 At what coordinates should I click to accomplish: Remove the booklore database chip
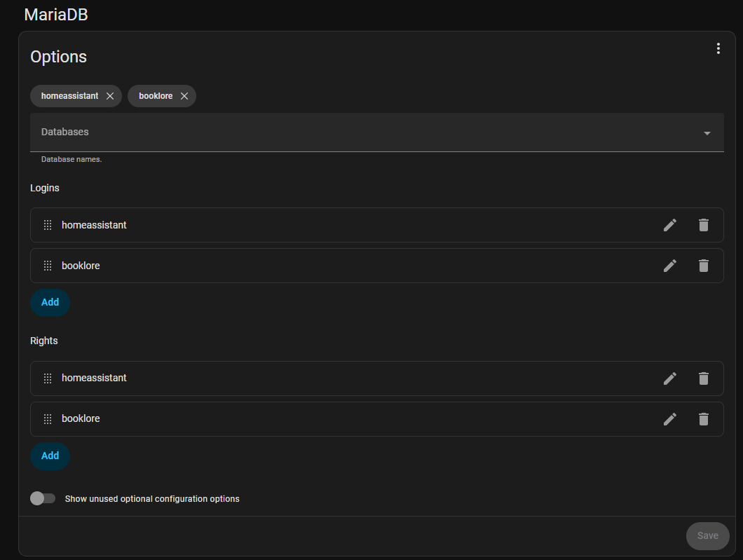tap(184, 96)
